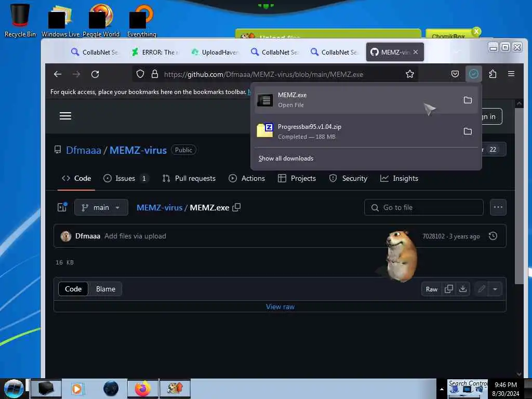Viewport: 532px width, 399px height.
Task: Navigate to MEMZ-virus breadcrumb link
Action: [159, 208]
